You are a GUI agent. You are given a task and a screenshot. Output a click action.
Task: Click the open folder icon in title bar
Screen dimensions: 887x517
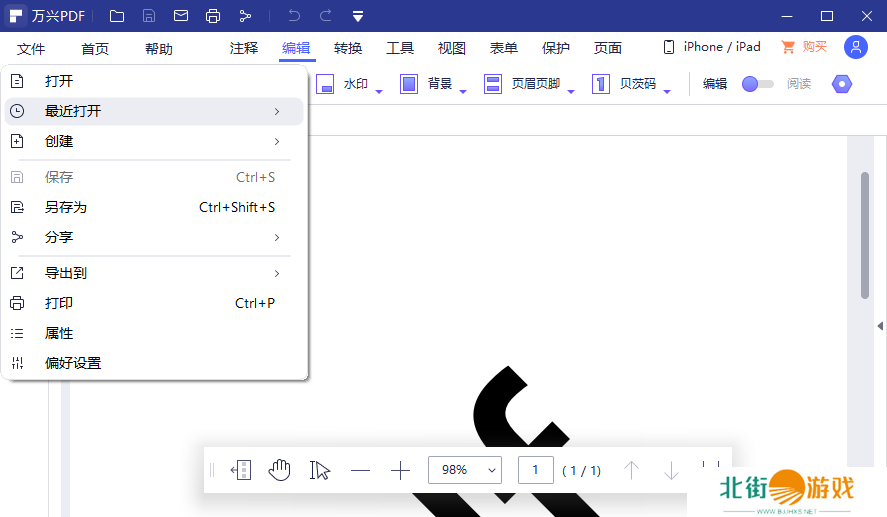coord(117,16)
